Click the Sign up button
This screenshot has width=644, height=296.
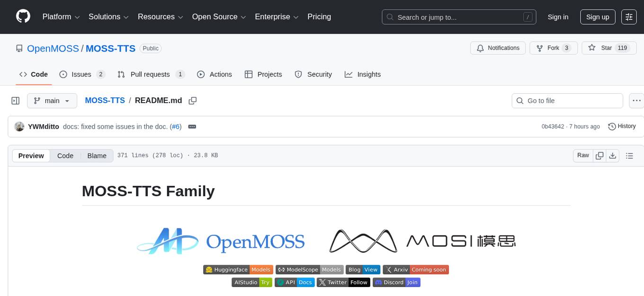click(597, 17)
